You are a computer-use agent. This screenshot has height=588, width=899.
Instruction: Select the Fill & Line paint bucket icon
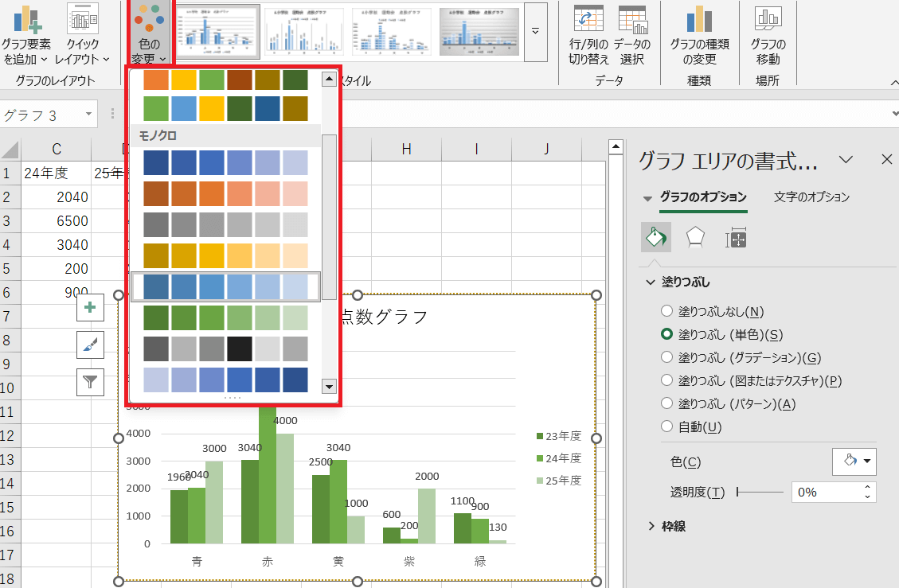tap(656, 237)
